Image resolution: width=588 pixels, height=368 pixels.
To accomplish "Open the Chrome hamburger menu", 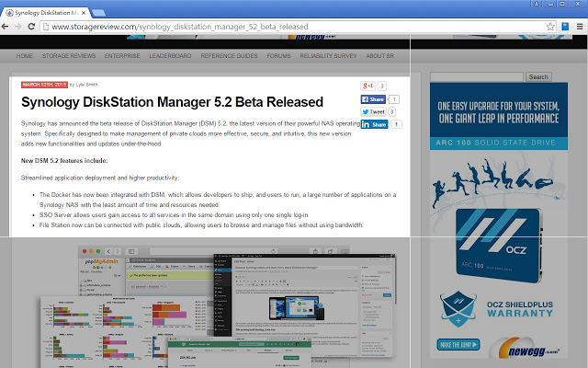I will pos(578,27).
